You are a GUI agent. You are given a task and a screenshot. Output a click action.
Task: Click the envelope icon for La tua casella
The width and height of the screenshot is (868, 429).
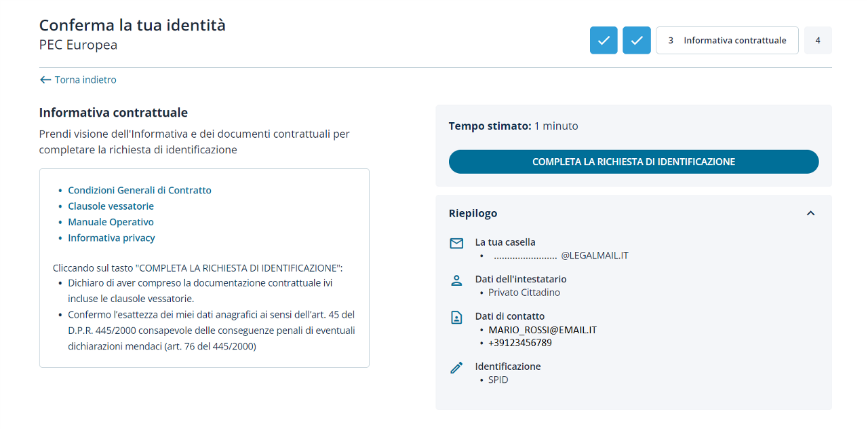click(456, 243)
